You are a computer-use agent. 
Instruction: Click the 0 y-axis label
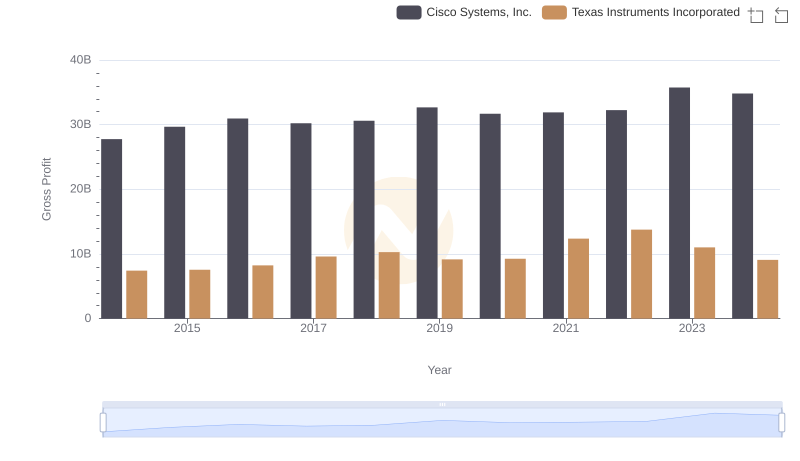88,318
